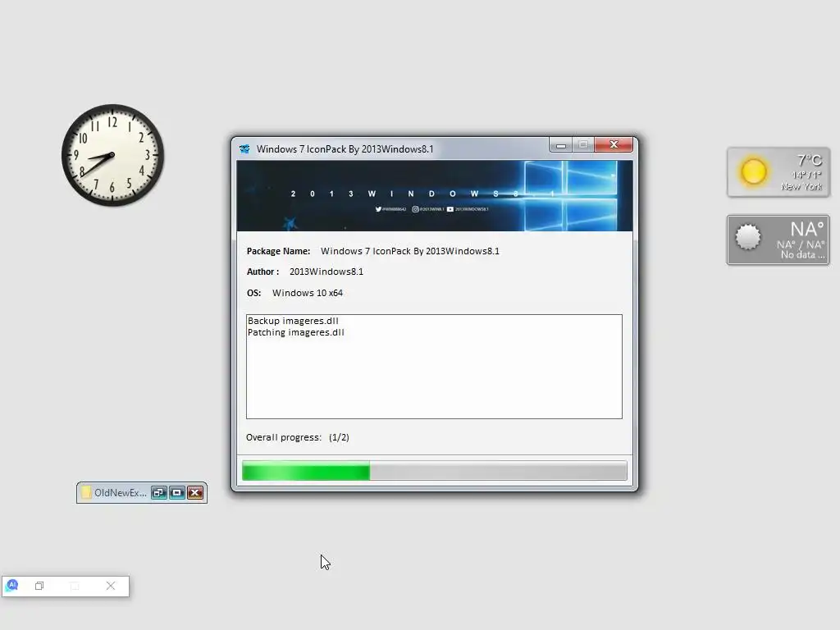Maximize the OldNewEx minimized window
Screen dimensions: 840x630
tap(177, 492)
